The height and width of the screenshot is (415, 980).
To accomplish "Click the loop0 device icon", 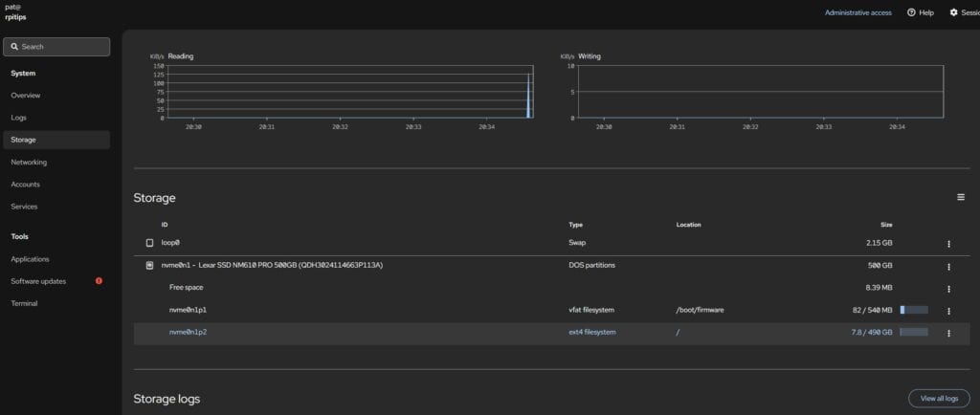I will coord(149,244).
